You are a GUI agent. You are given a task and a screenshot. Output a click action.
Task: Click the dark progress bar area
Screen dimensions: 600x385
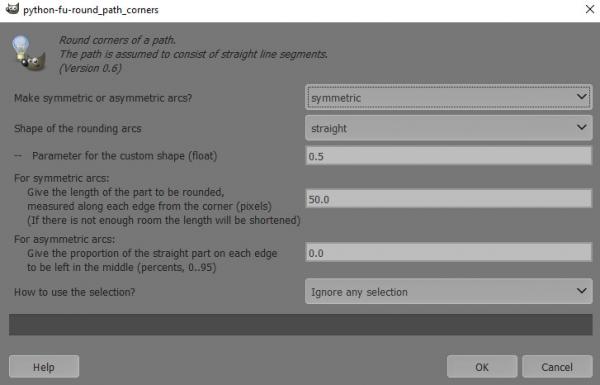click(300, 325)
